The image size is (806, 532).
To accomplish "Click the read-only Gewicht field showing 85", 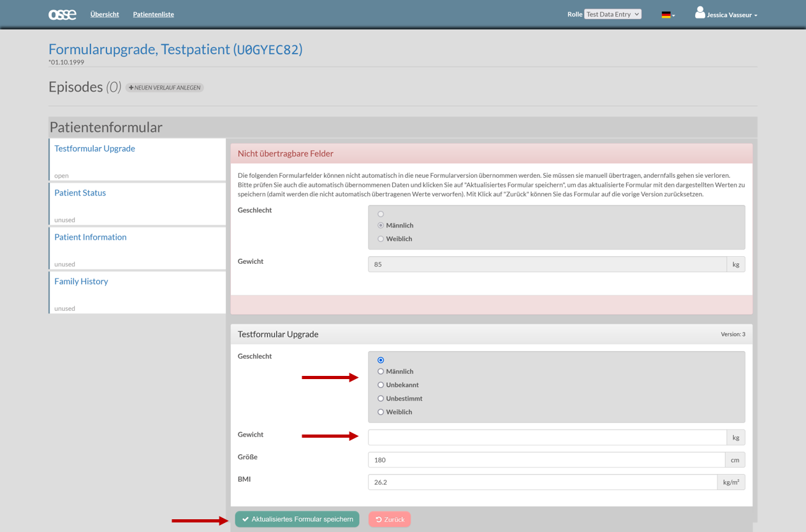I will tap(547, 264).
